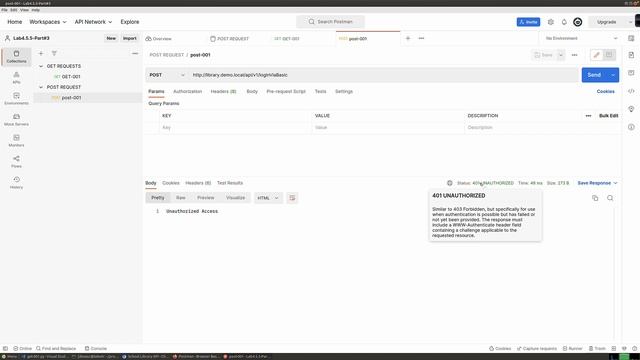The image size is (640, 360).
Task: Open the Flows sidebar panel
Action: (x=16, y=161)
